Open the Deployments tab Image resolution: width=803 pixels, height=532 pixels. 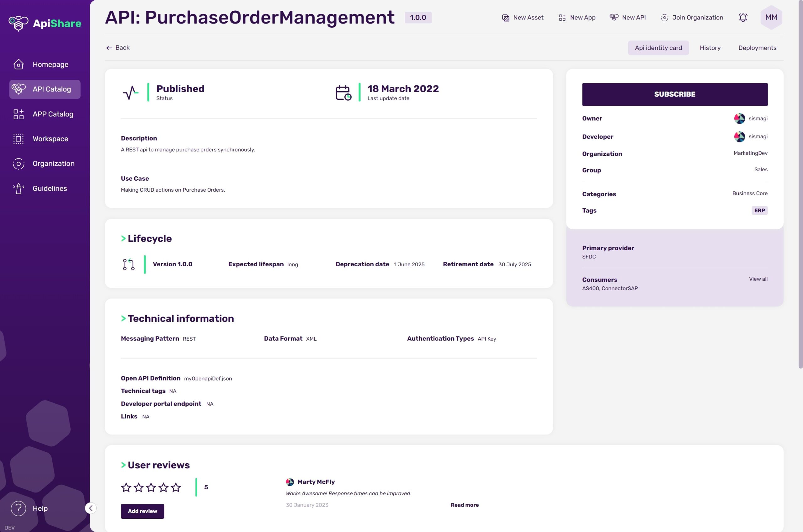click(x=757, y=48)
